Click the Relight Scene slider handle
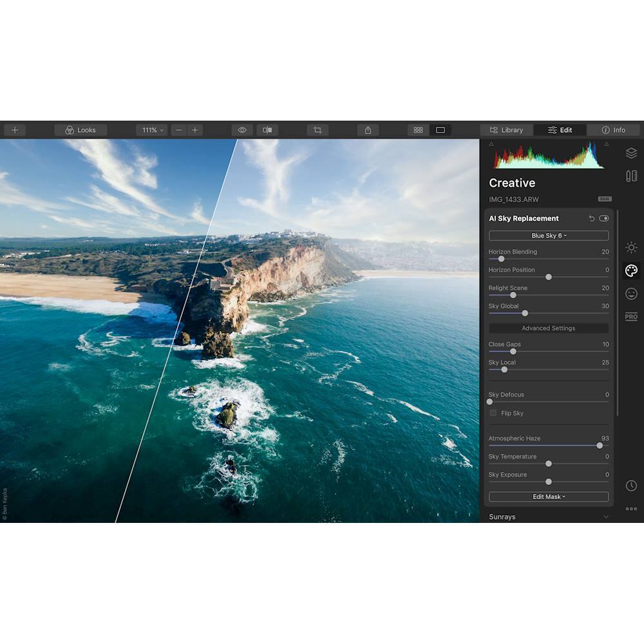Viewport: 644px width, 644px height. tap(513, 296)
